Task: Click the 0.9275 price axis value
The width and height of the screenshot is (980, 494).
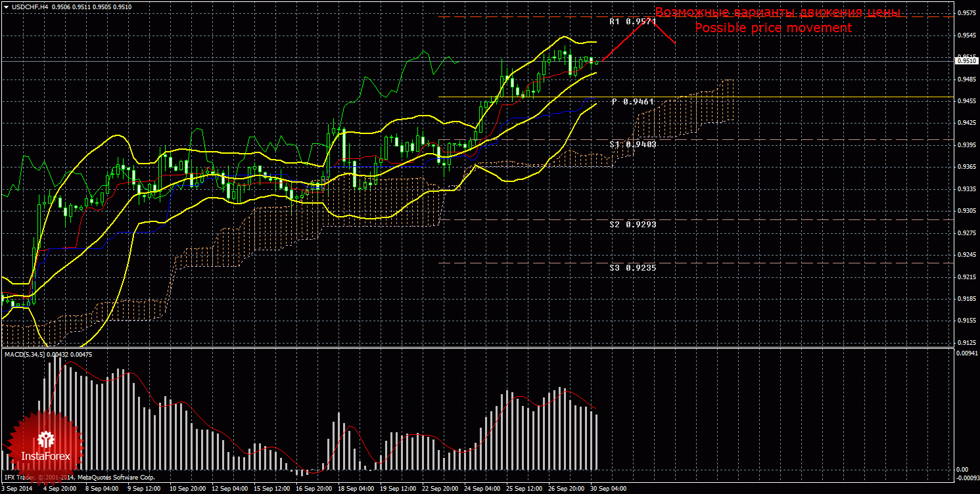Action: click(966, 233)
